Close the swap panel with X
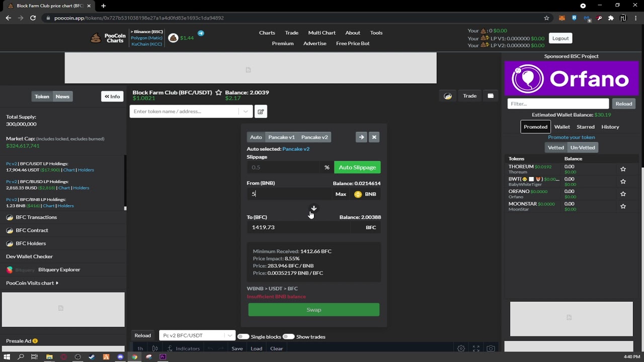Screen dimensions: 644x362 (x=374, y=137)
